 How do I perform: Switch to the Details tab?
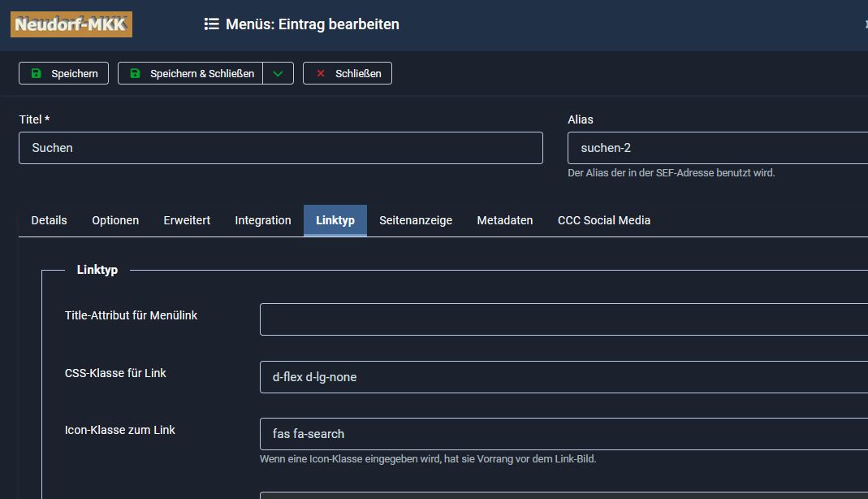(49, 220)
